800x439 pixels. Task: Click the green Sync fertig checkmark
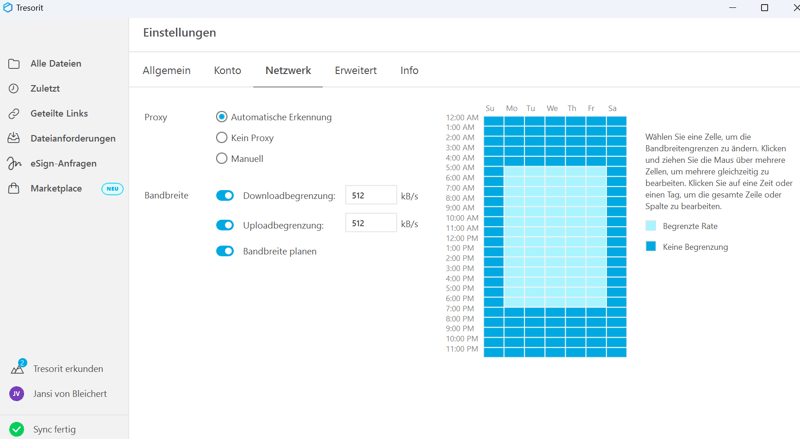pyautogui.click(x=17, y=429)
